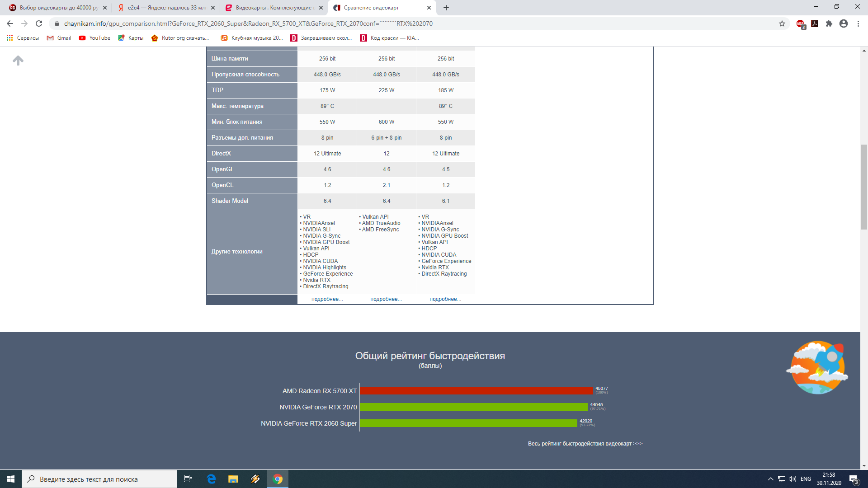Click the Шина памяти row header
The image size is (868, 488).
252,59
